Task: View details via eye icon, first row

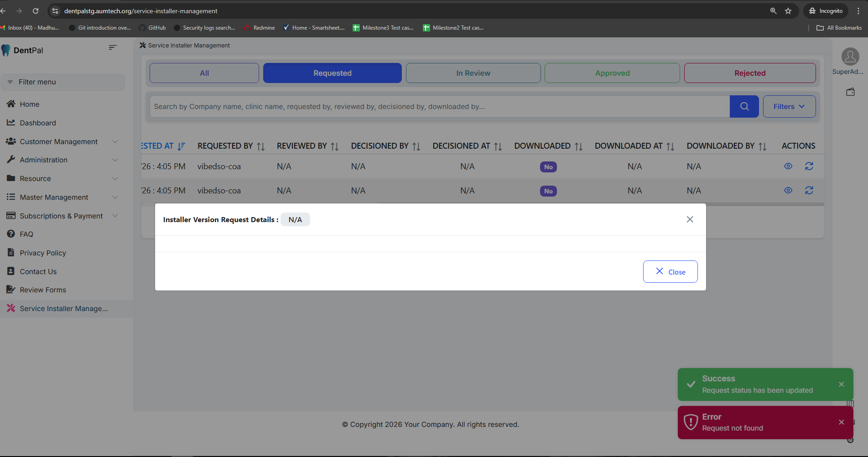Action: 788,166
